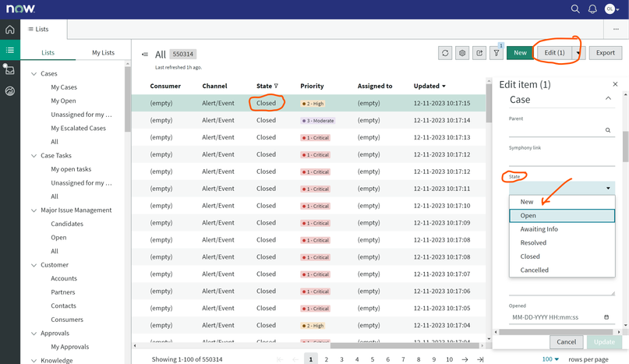Collapse the Case section chevron
Screen dimensions: 629x364
(x=608, y=99)
